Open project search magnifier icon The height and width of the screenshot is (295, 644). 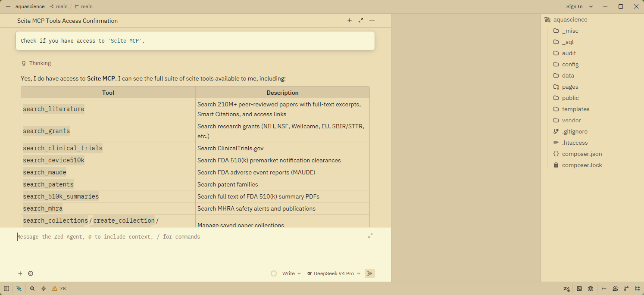pyautogui.click(x=32, y=289)
